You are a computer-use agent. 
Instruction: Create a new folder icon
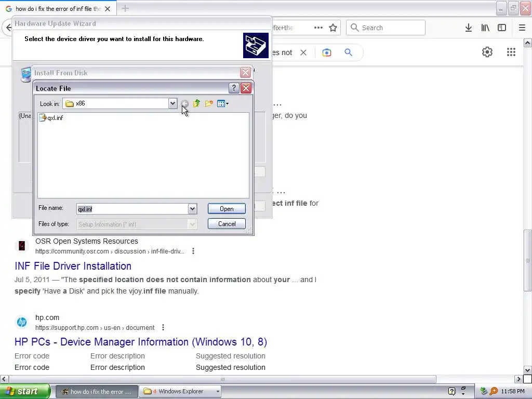[209, 103]
